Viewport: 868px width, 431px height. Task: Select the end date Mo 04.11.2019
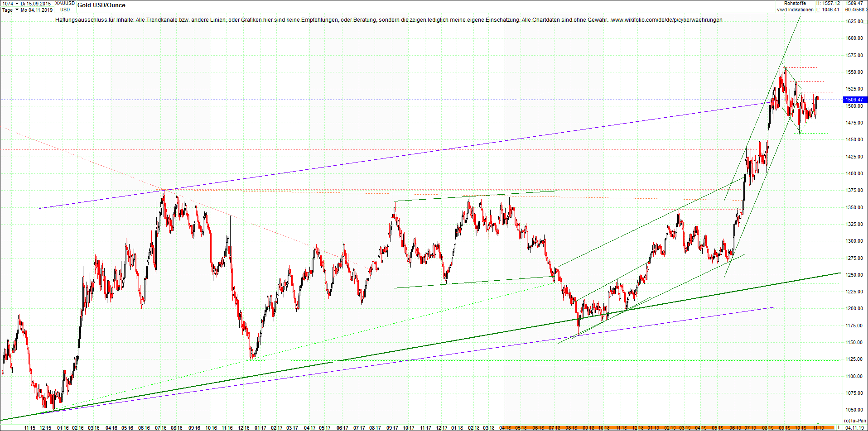pyautogui.click(x=37, y=10)
